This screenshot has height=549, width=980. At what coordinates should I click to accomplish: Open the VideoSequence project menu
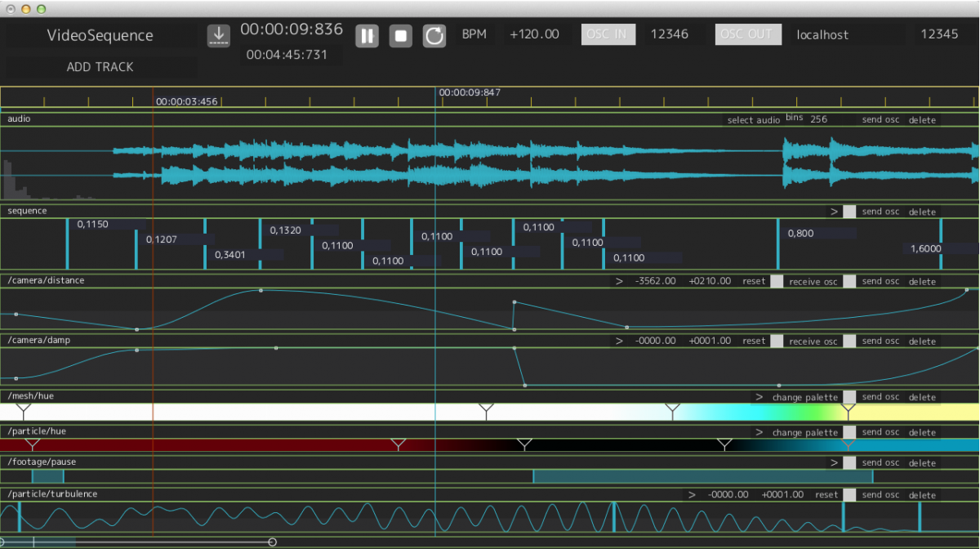(x=100, y=35)
